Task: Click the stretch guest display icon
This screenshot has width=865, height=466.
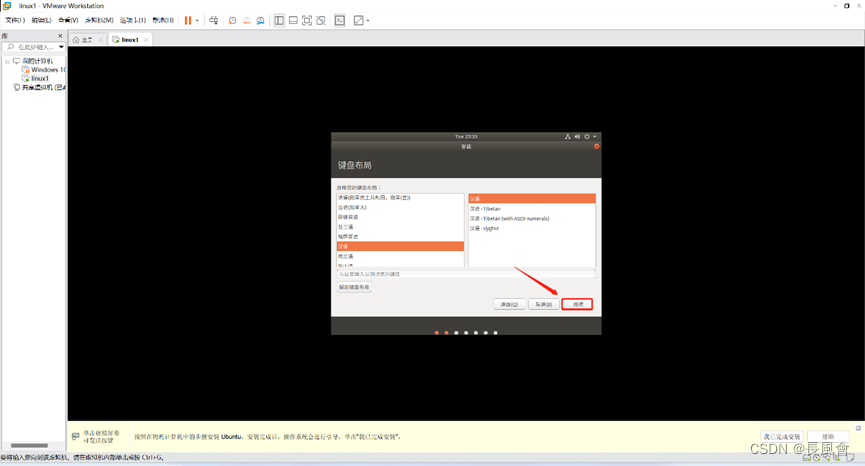Action: pyautogui.click(x=359, y=20)
